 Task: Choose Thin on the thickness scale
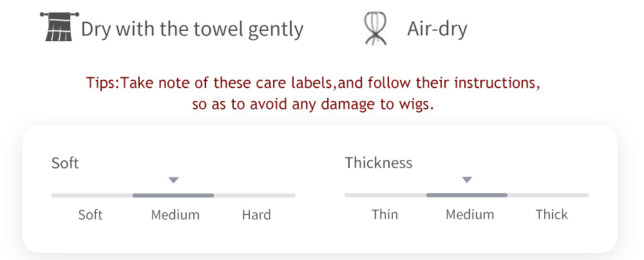pyautogui.click(x=385, y=214)
